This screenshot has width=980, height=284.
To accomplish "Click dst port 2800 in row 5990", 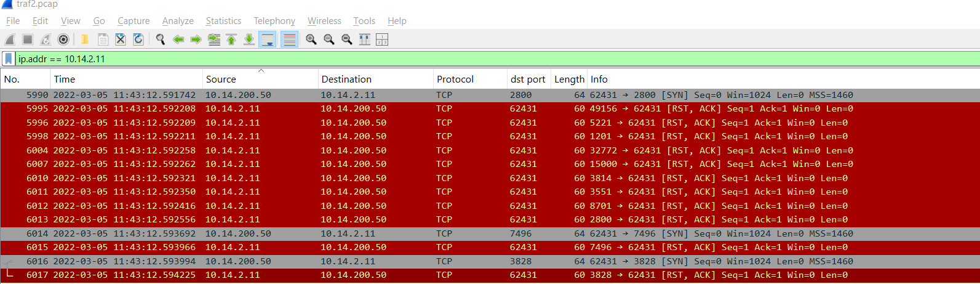I will 520,95.
